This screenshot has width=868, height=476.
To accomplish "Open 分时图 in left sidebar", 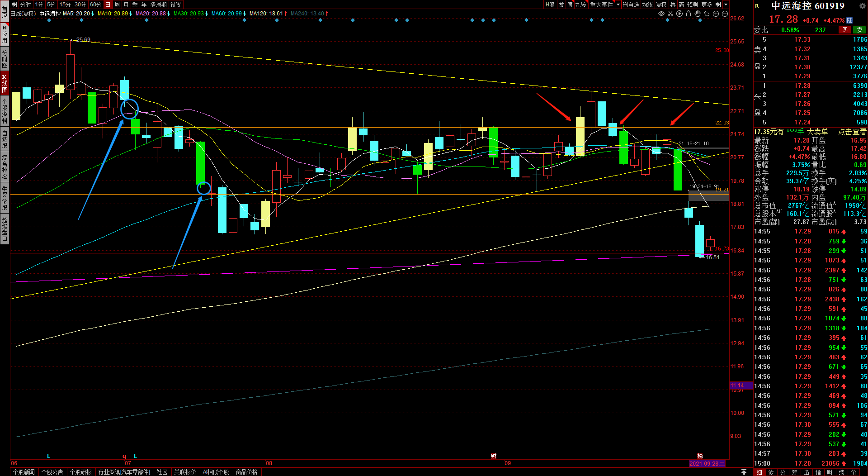I will coord(5,59).
